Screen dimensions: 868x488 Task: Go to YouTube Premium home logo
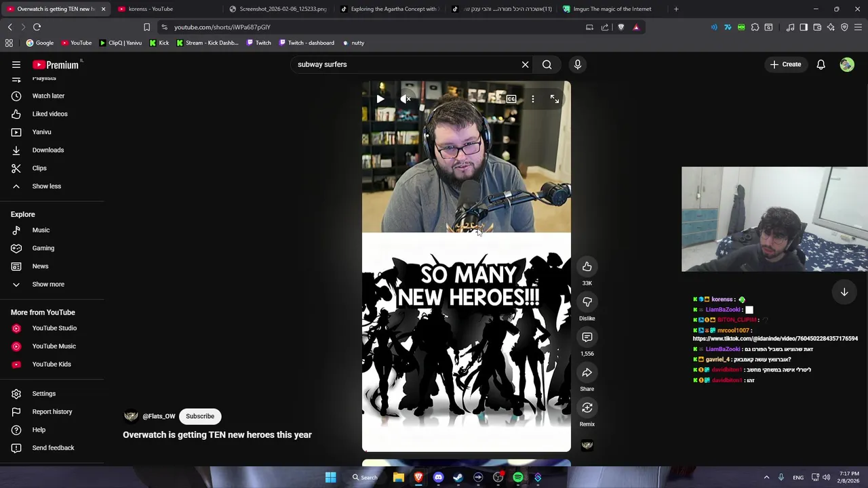coord(56,64)
